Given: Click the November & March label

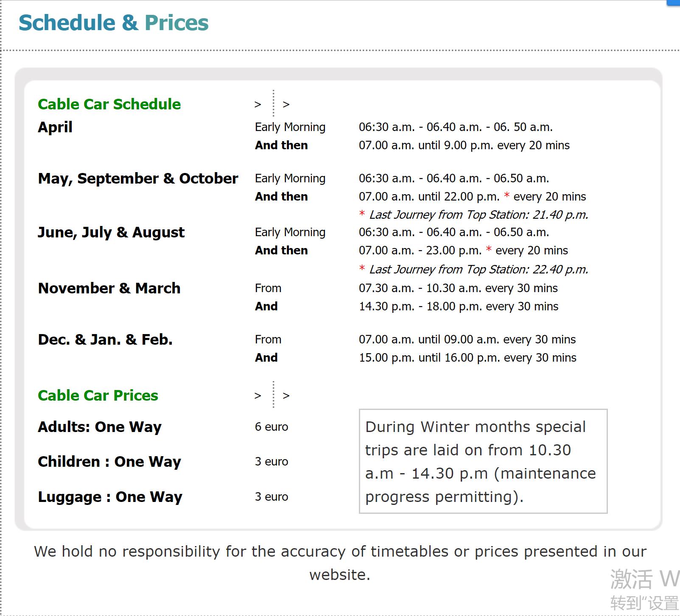Looking at the screenshot, I should [x=109, y=288].
